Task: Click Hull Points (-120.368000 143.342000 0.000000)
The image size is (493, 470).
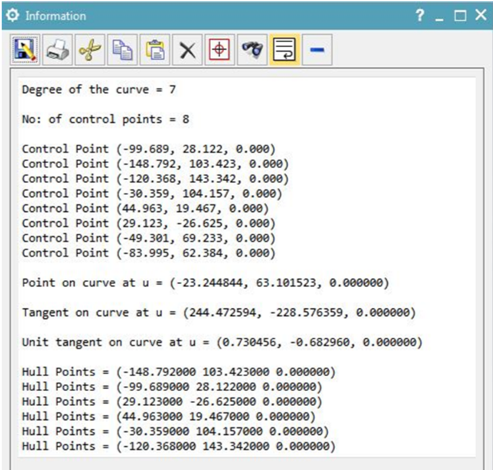Action: 179,446
